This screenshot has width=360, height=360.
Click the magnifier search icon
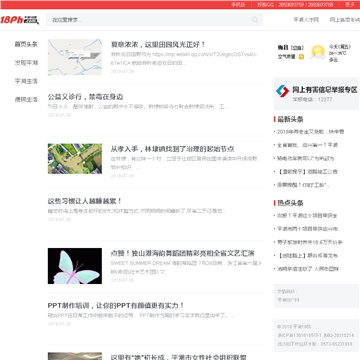pyautogui.click(x=255, y=20)
